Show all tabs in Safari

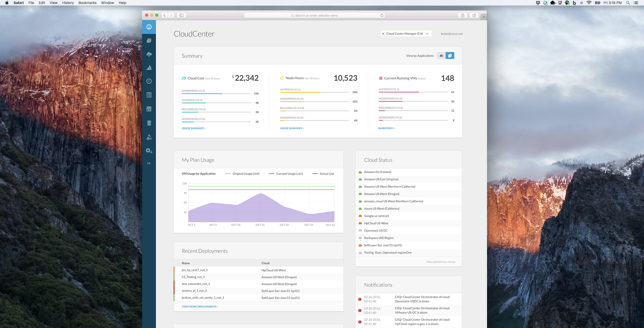click(474, 15)
